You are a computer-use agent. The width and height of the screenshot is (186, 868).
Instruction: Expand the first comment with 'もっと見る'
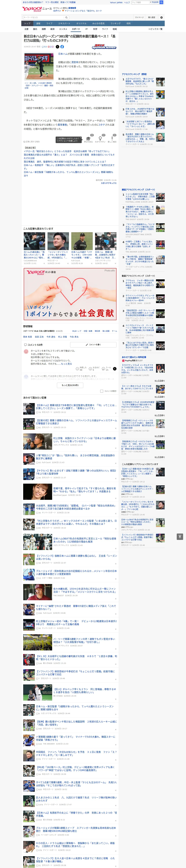click(x=66, y=364)
